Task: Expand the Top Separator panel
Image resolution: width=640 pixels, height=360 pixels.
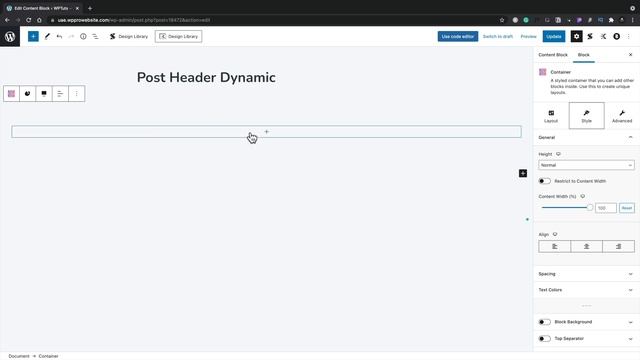Action: 630,338
